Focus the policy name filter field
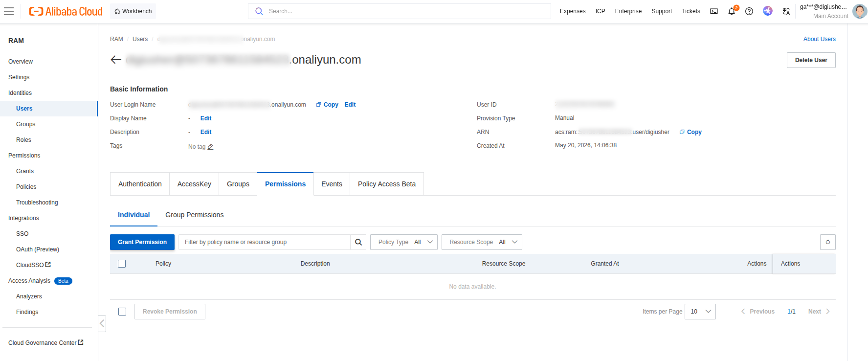The width and height of the screenshot is (868, 361). (265, 242)
